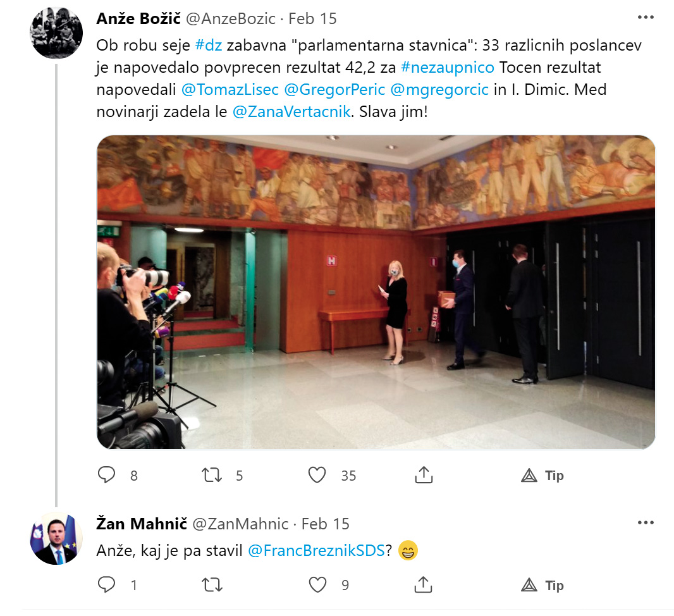Open Žan Mahnič's profile avatar
This screenshot has width=674, height=616.
(57, 539)
